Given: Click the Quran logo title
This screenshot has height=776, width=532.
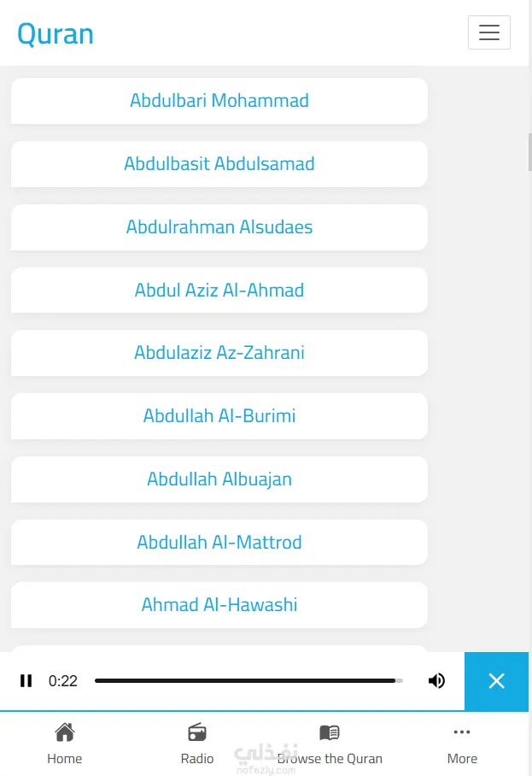Looking at the screenshot, I should tap(56, 34).
